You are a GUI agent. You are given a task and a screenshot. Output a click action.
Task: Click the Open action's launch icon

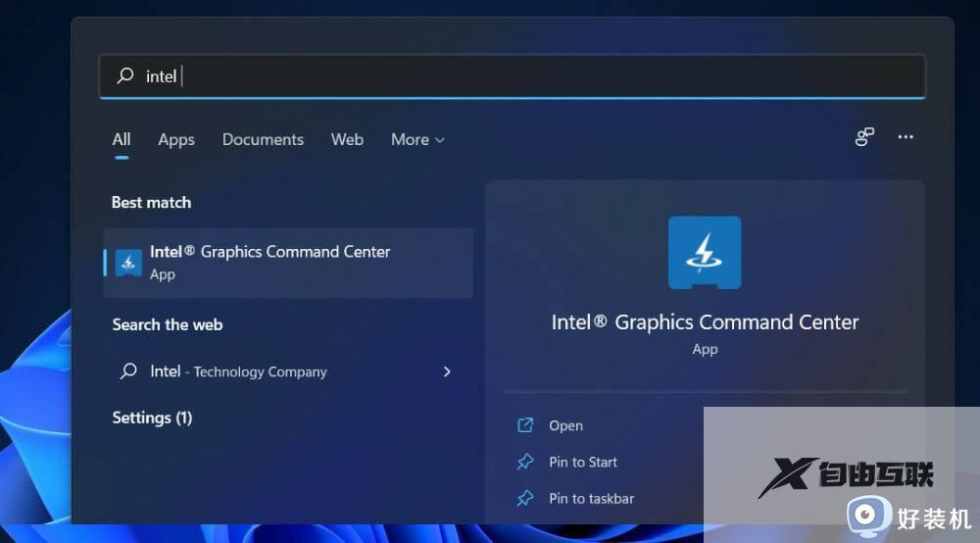click(x=525, y=425)
